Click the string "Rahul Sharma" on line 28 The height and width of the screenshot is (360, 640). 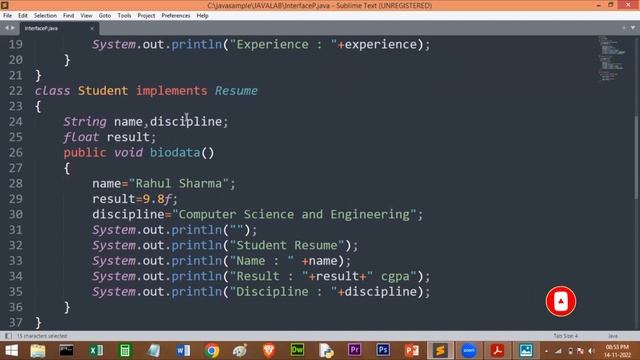coord(179,183)
